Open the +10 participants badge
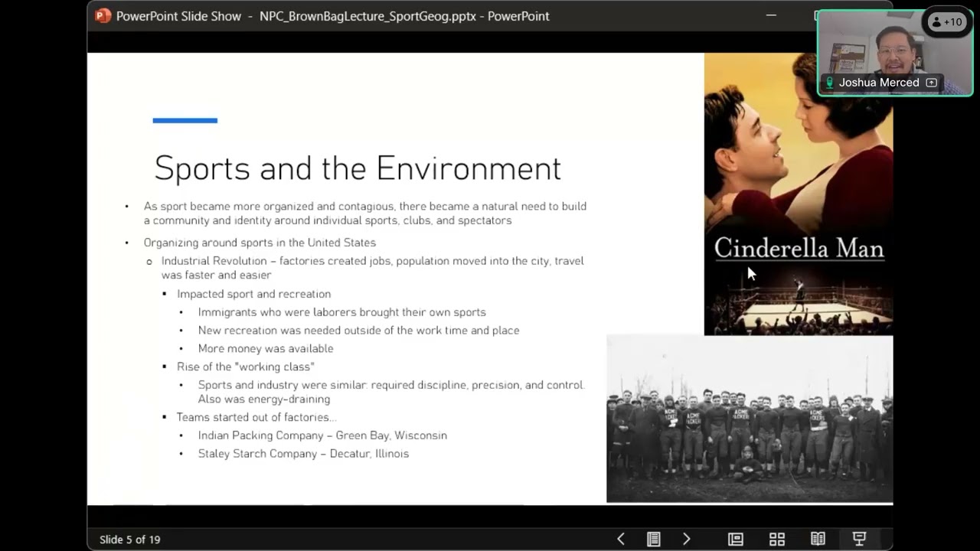This screenshot has width=980, height=551. [946, 22]
